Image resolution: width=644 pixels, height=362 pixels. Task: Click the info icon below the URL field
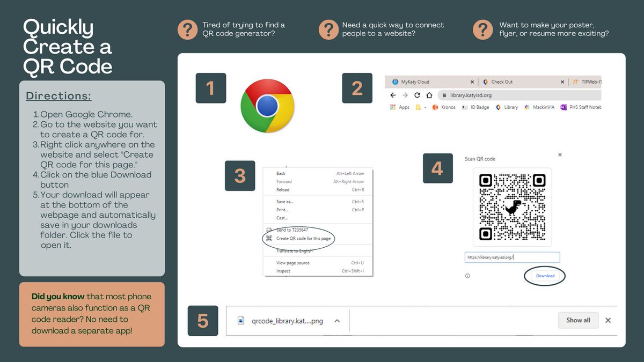pyautogui.click(x=467, y=276)
